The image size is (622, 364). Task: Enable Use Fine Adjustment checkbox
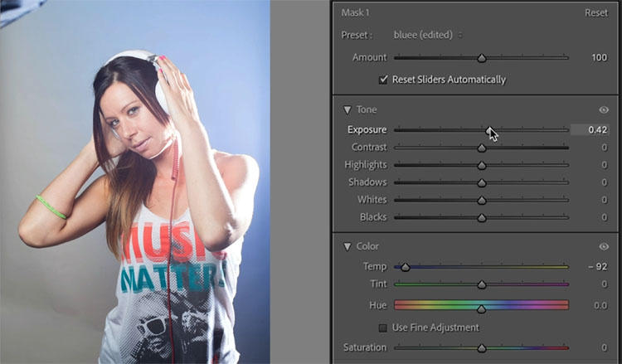[x=383, y=328]
